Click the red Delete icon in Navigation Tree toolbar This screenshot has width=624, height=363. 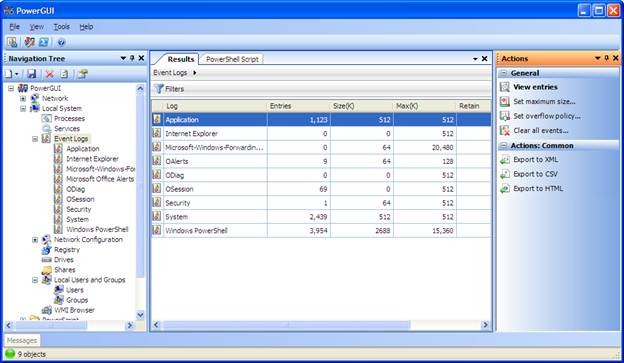pos(49,74)
